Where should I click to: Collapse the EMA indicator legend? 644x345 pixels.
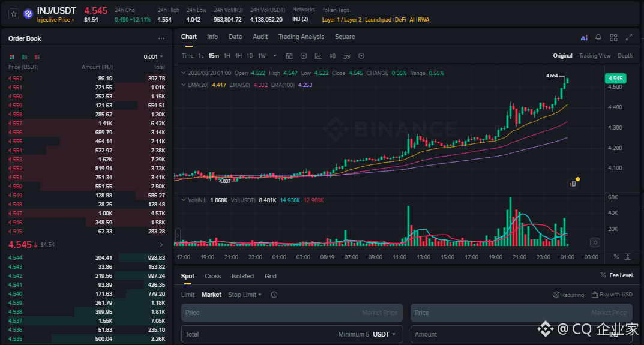coord(184,85)
